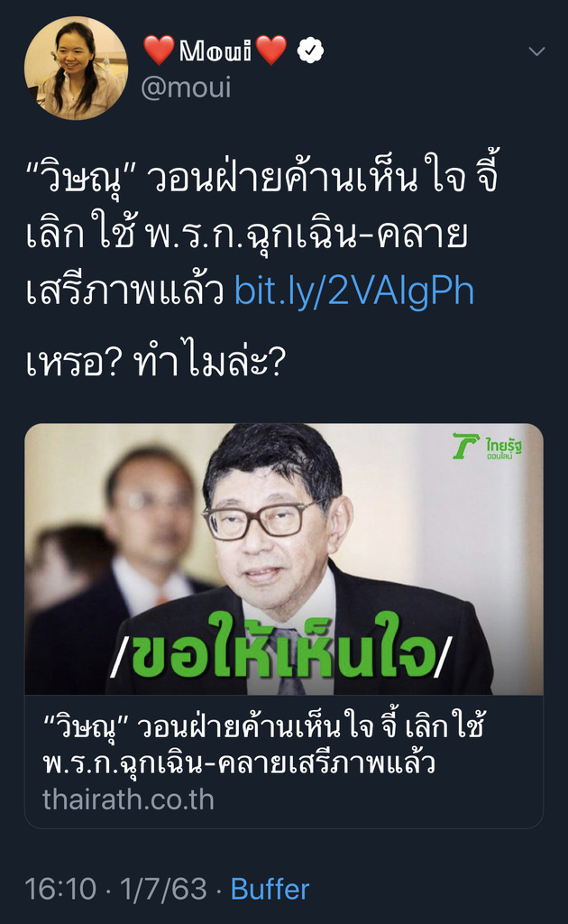
Task: Click the gray necktie in the article photo
Action: [289, 660]
